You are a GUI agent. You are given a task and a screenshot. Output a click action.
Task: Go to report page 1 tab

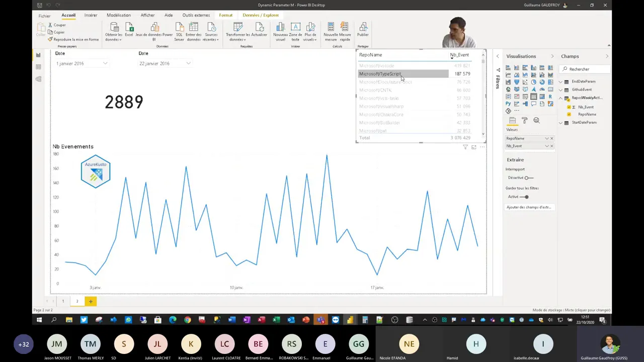[x=63, y=301]
